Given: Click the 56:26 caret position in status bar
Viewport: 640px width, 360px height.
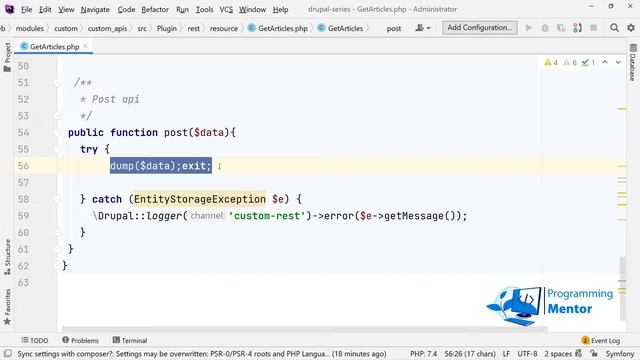Looking at the screenshot, I should 470,353.
